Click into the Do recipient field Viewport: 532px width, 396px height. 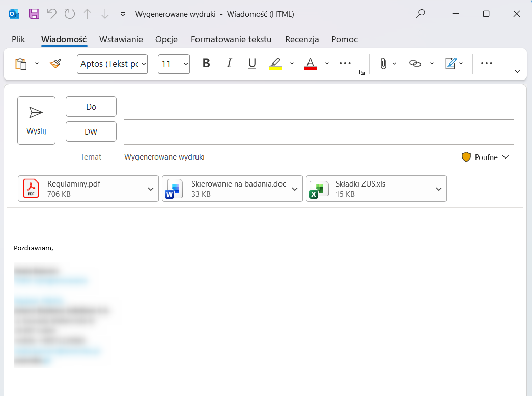click(x=319, y=109)
